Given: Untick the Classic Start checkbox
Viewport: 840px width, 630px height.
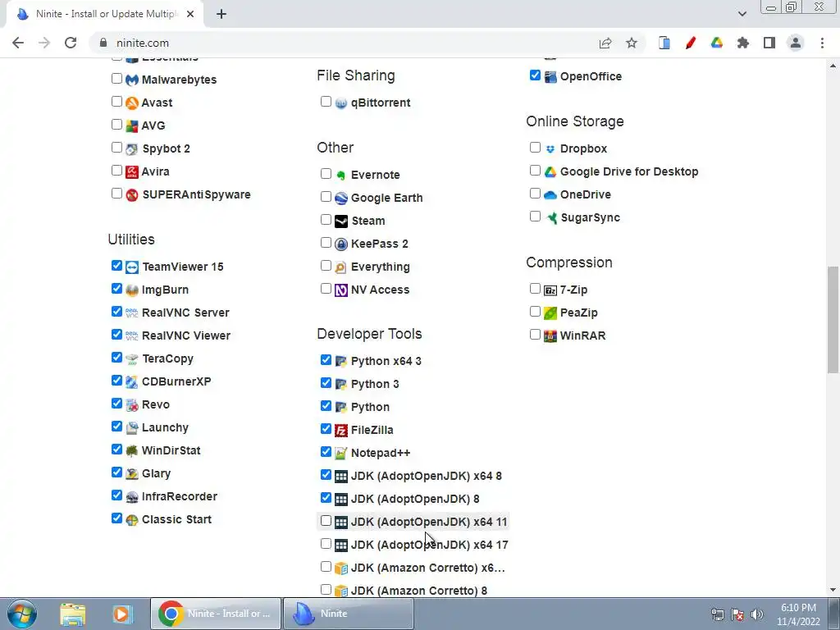Looking at the screenshot, I should tap(116, 518).
